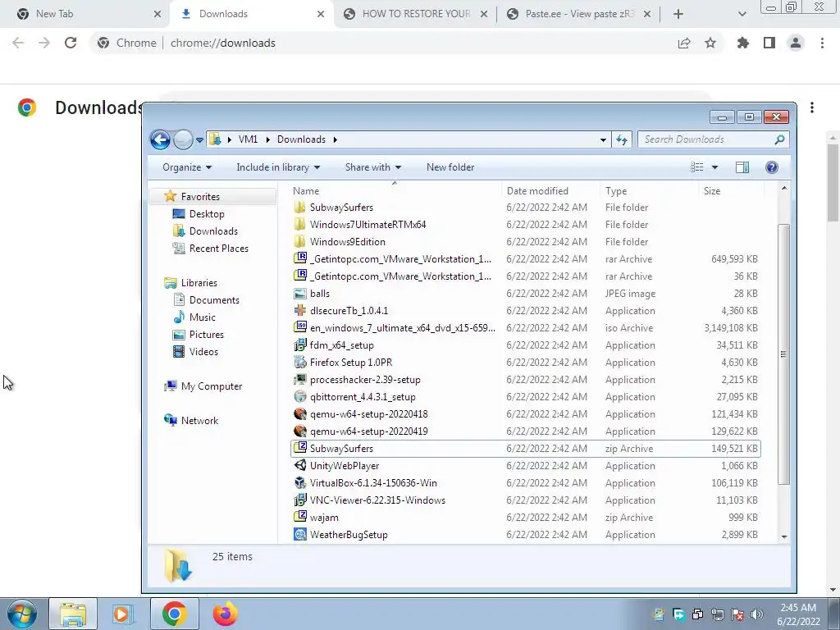
Task: Reload the page in Chrome
Action: point(71,43)
